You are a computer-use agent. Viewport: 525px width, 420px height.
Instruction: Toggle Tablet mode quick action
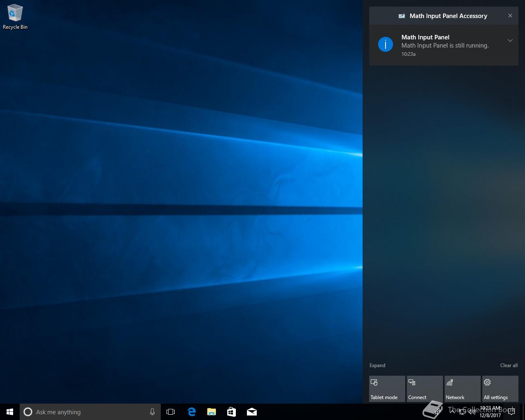click(x=387, y=389)
